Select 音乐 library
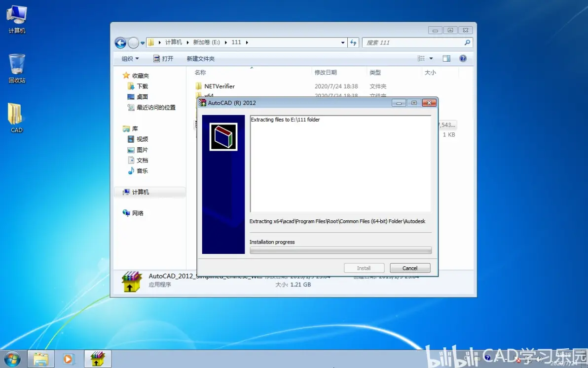Image resolution: width=588 pixels, height=368 pixels. point(142,170)
